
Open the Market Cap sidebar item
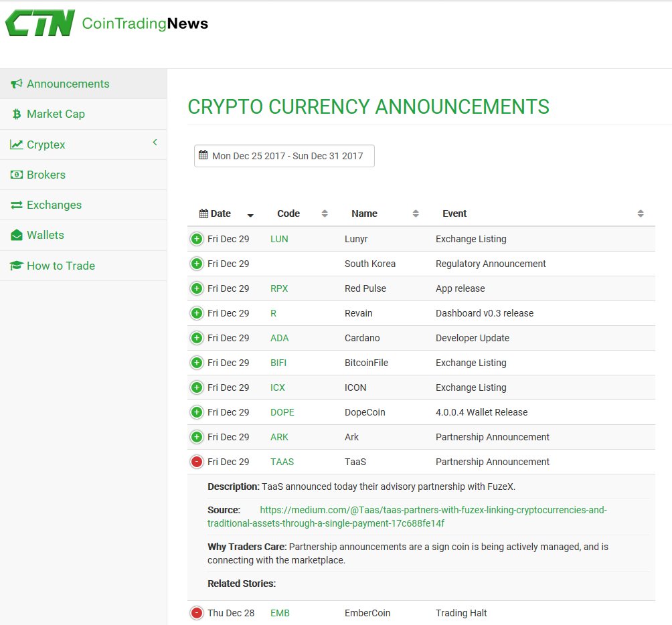(x=84, y=114)
